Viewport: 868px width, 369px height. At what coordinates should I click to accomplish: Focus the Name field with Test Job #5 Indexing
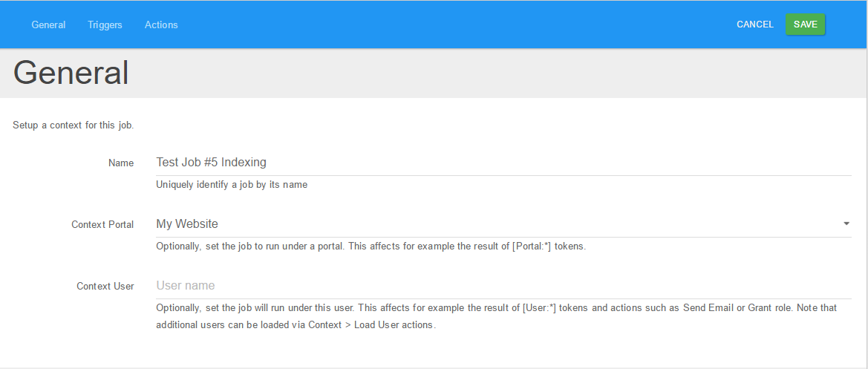pos(503,163)
